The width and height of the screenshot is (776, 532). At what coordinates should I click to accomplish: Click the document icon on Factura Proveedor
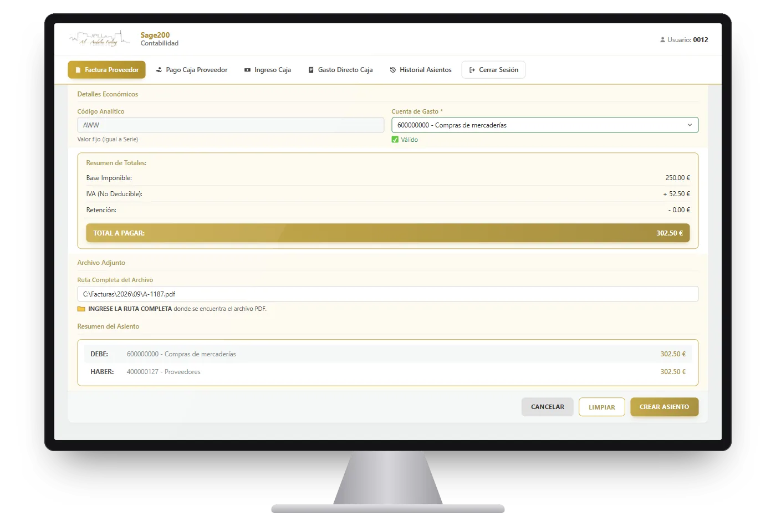(x=78, y=70)
